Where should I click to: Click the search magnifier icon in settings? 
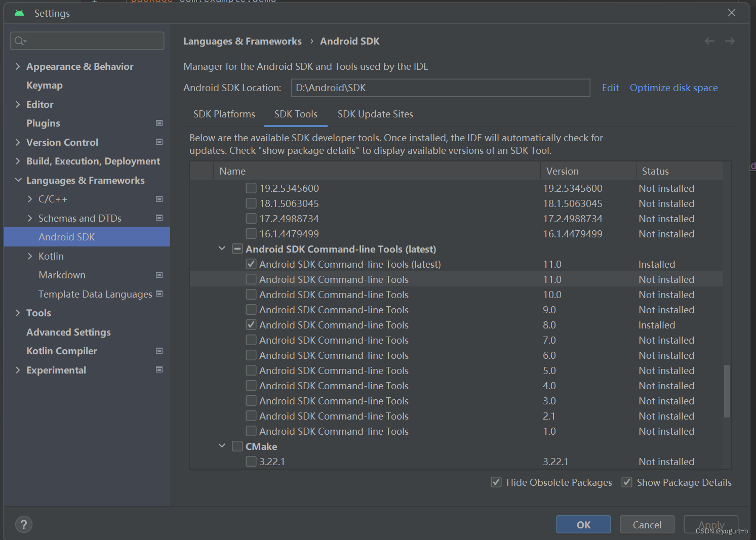click(x=20, y=41)
